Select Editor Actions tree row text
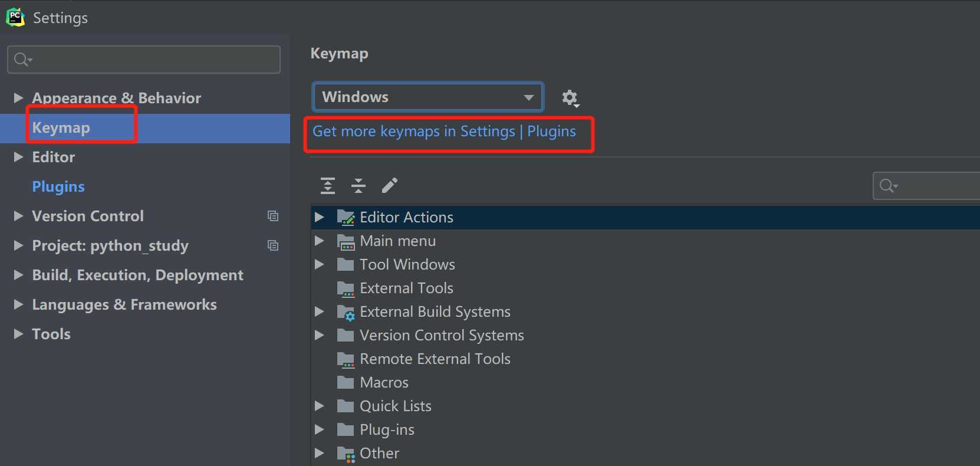This screenshot has height=466, width=980. 407,217
